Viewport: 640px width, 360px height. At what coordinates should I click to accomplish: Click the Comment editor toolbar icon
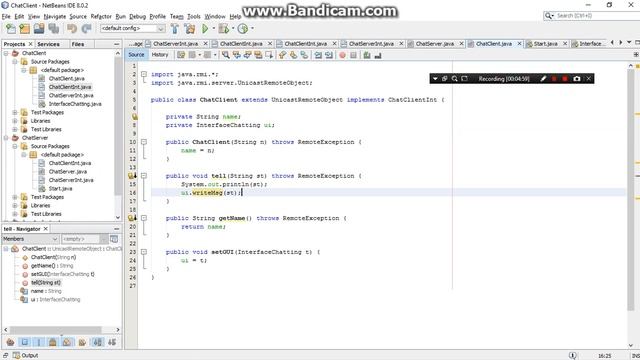pos(367,55)
